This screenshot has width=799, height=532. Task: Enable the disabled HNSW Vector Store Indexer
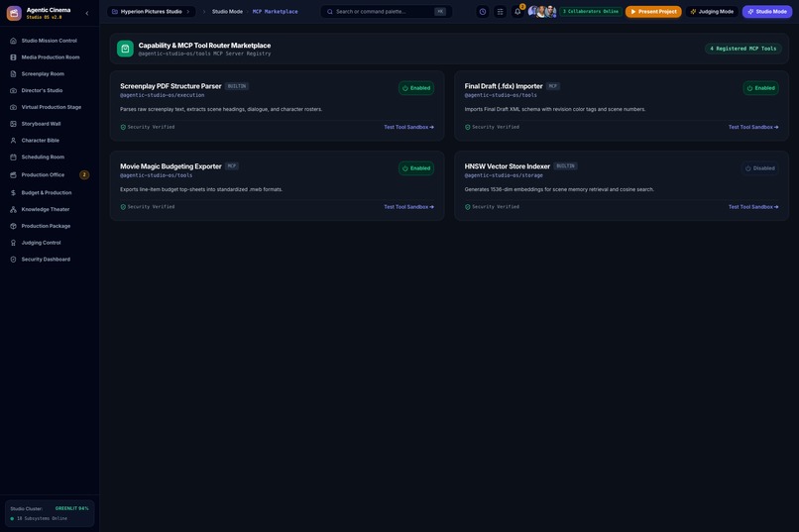tap(759, 168)
